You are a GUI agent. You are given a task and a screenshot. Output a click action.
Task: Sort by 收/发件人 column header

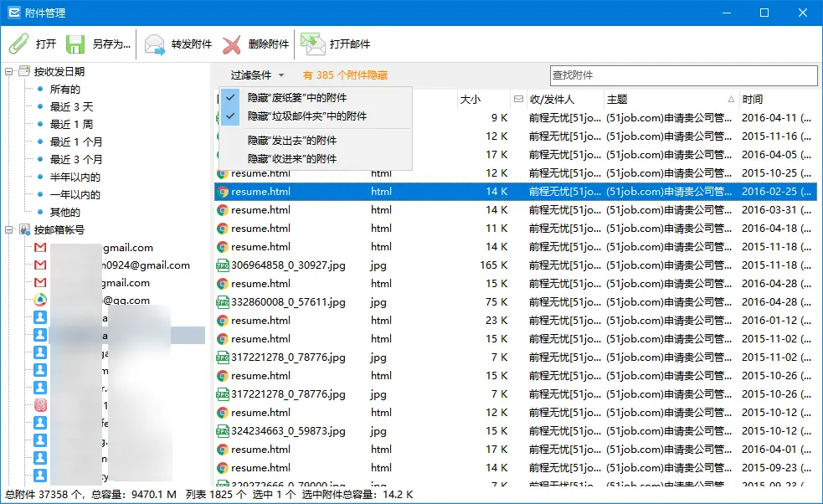coord(552,100)
